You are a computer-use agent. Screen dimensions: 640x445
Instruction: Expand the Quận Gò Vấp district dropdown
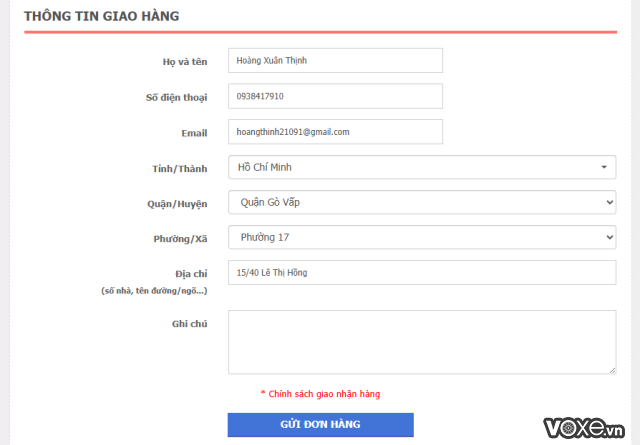421,202
